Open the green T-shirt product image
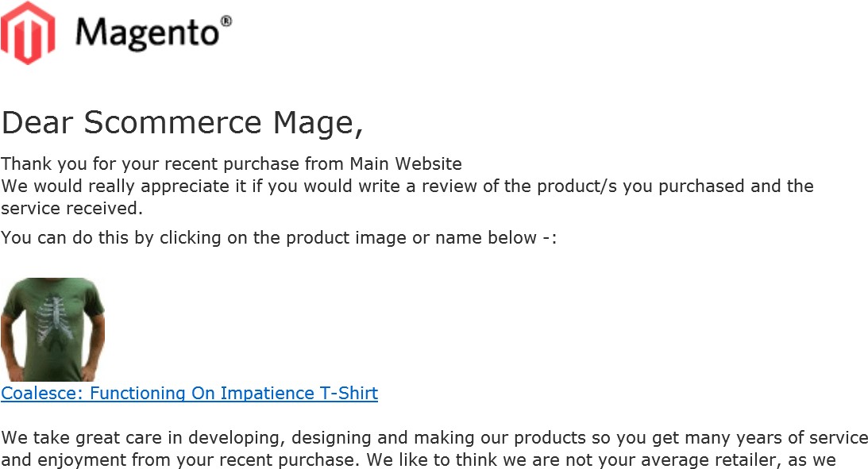Viewport: 868px width, 469px height. 52,329
